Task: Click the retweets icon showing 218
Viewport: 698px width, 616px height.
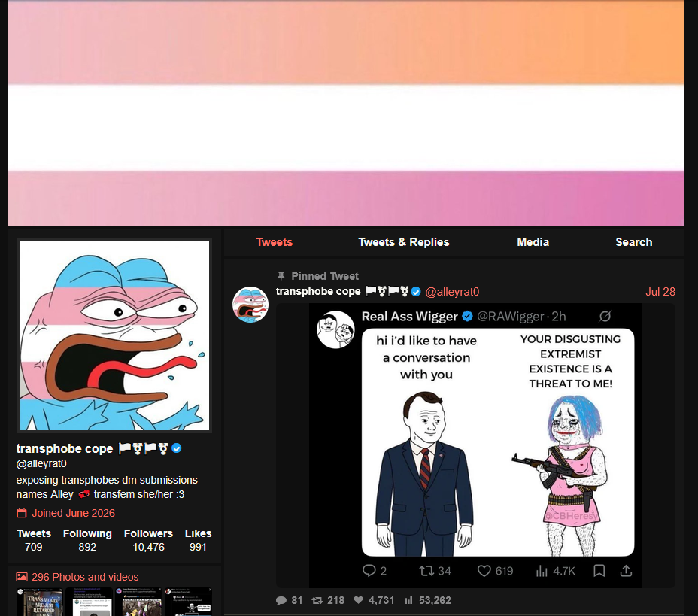Action: tap(317, 600)
